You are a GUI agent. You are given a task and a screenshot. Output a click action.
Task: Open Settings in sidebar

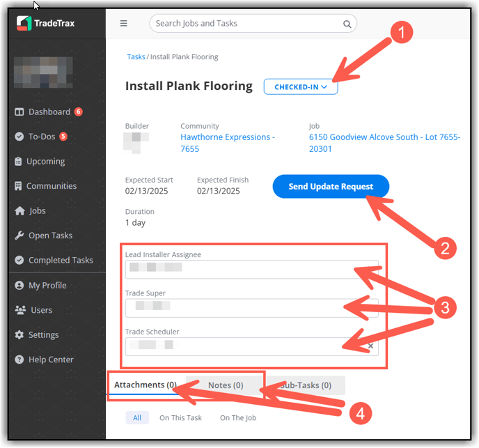[x=43, y=335]
